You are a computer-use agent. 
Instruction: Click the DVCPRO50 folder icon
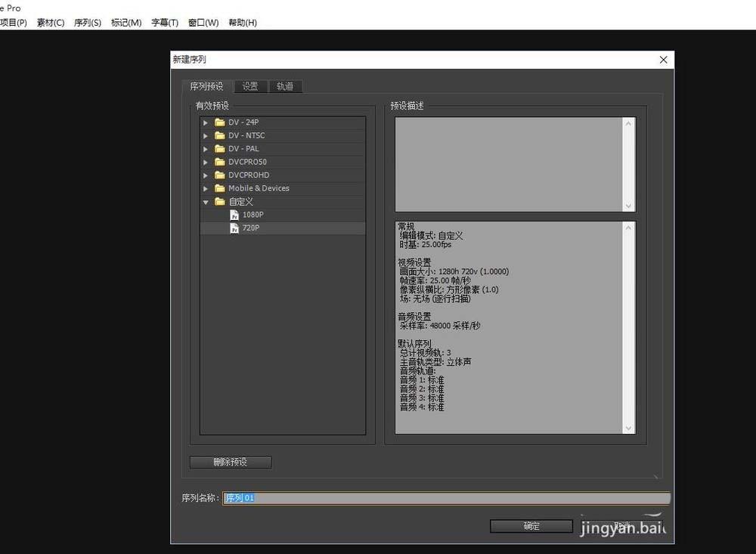pos(219,162)
